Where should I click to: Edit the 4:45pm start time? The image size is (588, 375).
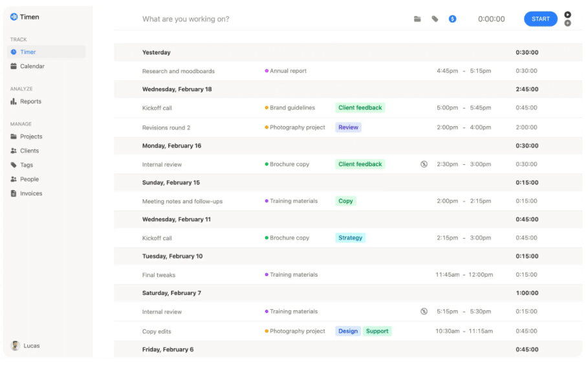pos(447,71)
